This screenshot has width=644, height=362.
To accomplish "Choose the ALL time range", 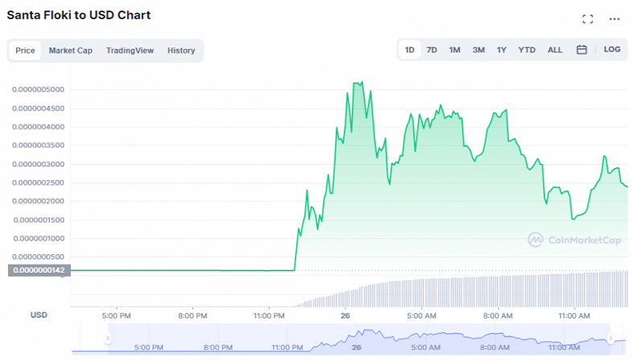I will point(555,50).
